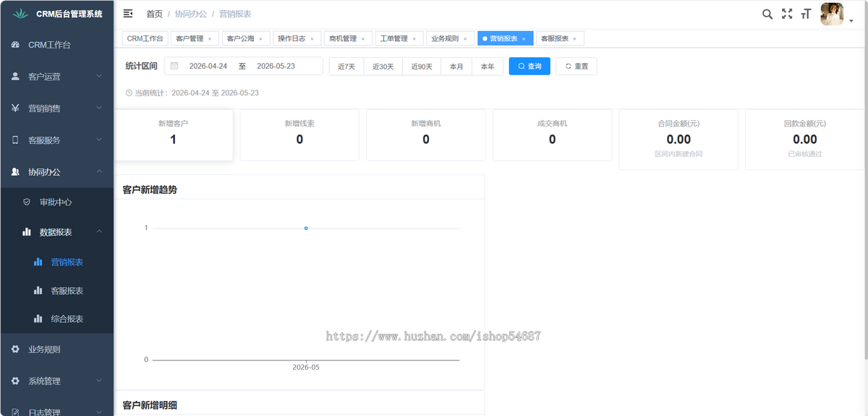
Task: Click the 数据报表 bar chart icon
Action: 27,232
